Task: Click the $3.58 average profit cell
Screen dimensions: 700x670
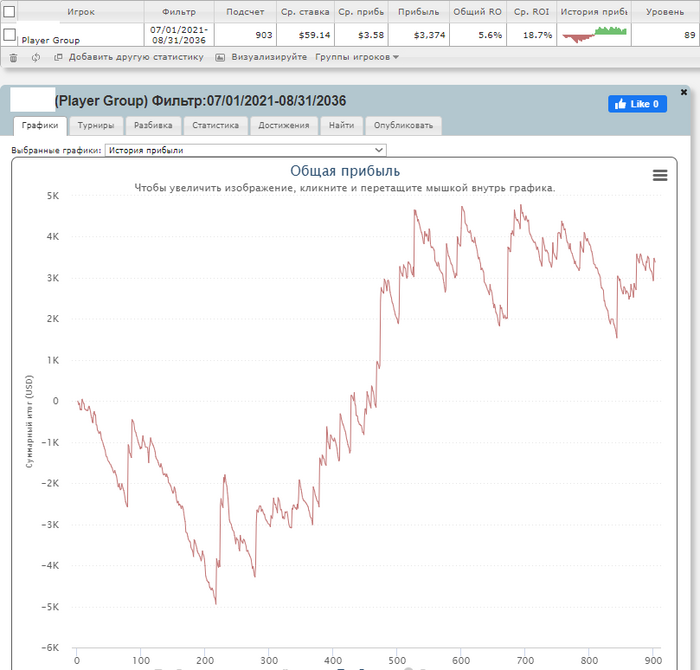Action: tap(361, 35)
